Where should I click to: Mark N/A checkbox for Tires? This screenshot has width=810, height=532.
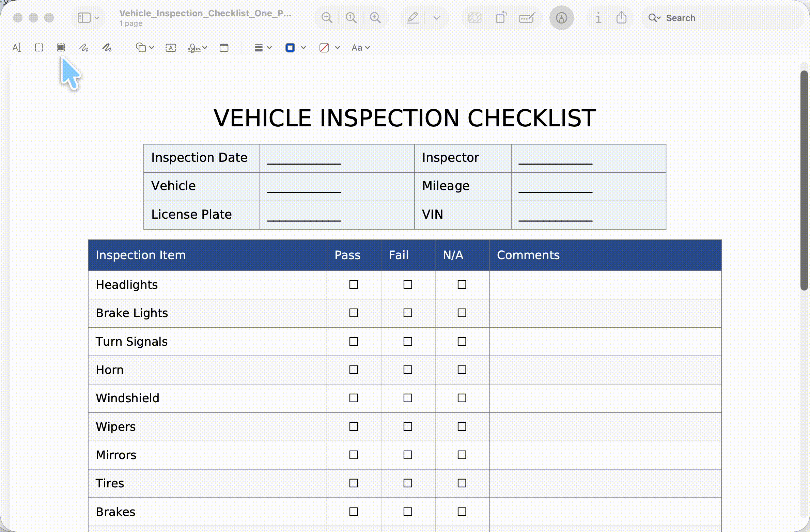click(x=462, y=483)
